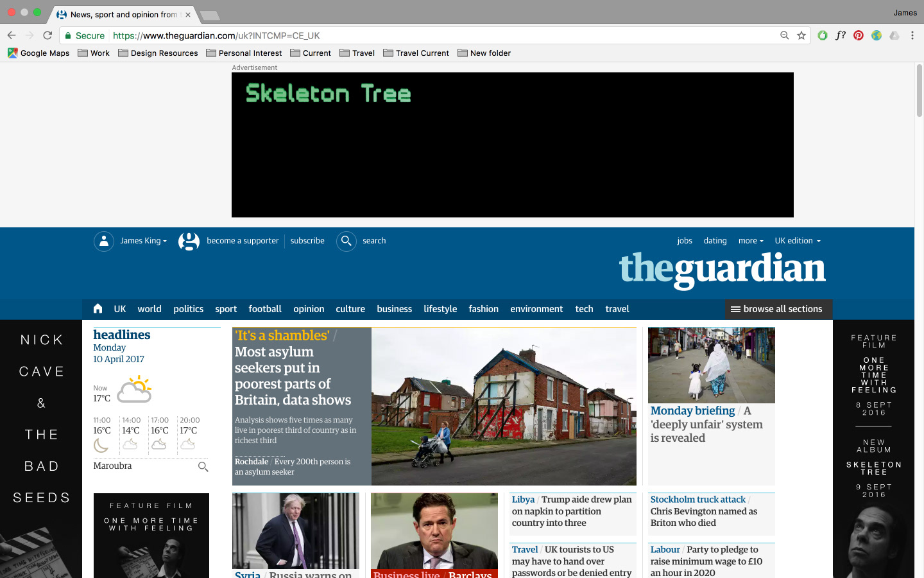Open the opinion section
This screenshot has height=578, width=924.
click(309, 309)
